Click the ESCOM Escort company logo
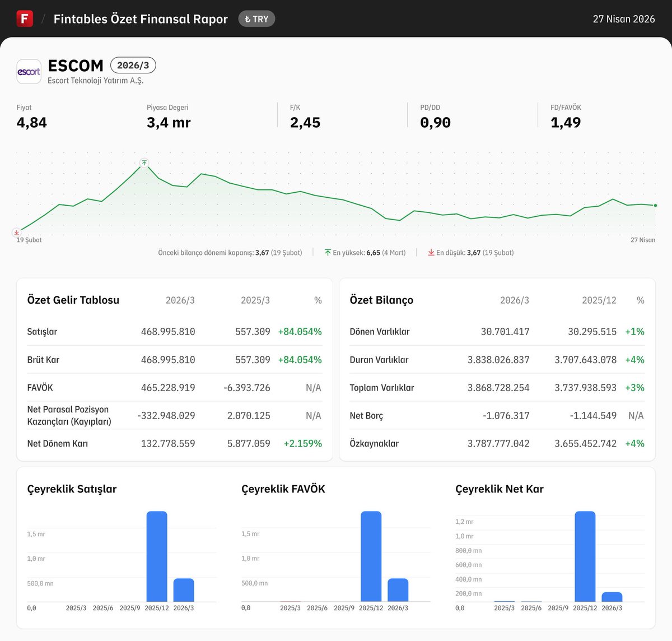This screenshot has width=672, height=641. click(x=29, y=72)
